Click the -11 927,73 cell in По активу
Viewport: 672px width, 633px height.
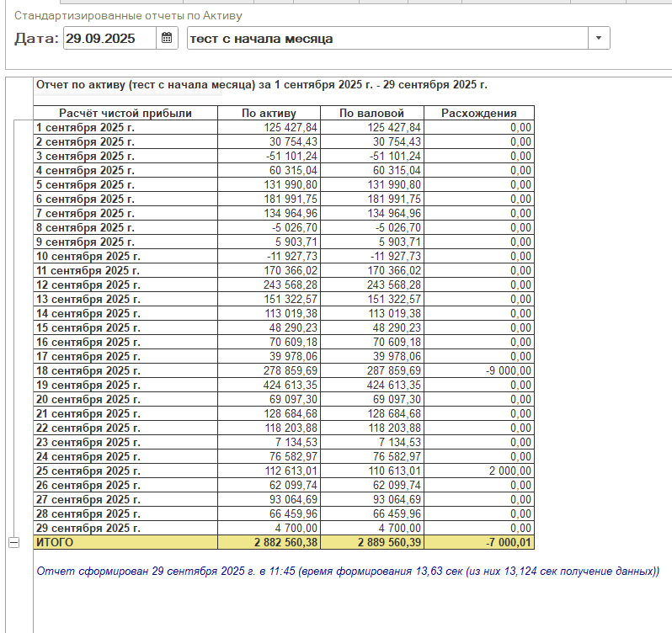(269, 257)
